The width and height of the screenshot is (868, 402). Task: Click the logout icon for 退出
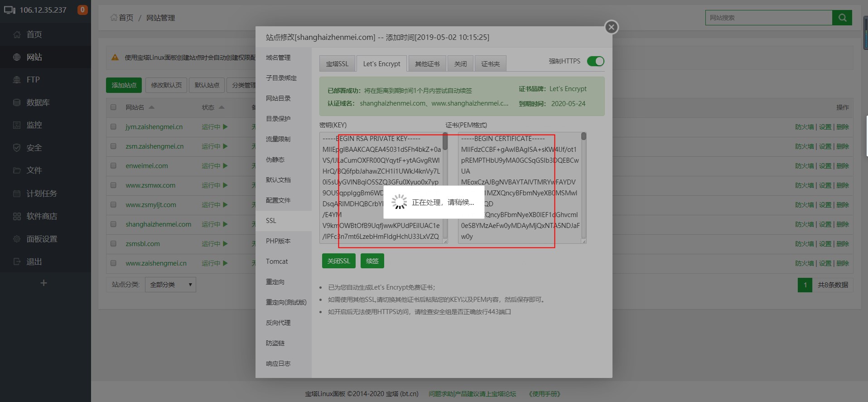(x=17, y=262)
